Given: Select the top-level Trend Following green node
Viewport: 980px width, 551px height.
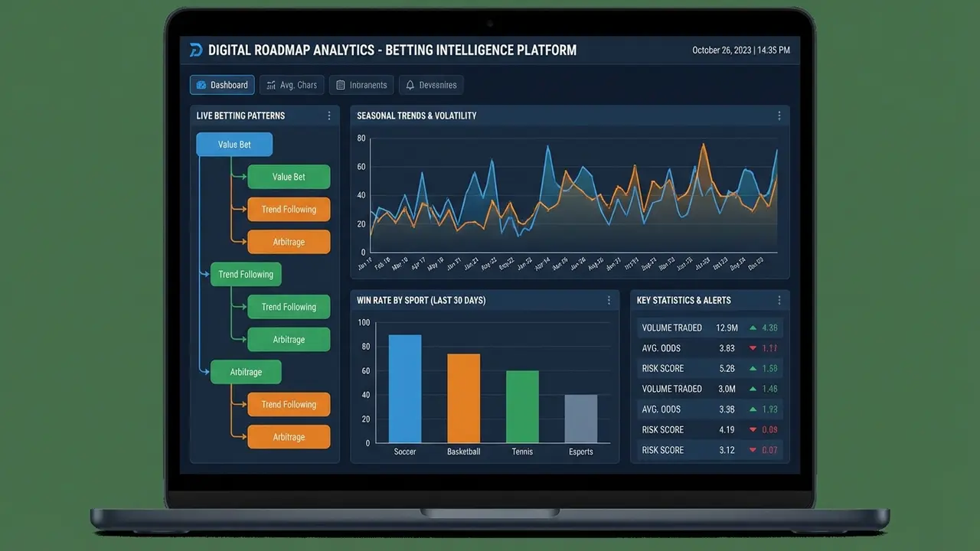Looking at the screenshot, I should (x=246, y=275).
